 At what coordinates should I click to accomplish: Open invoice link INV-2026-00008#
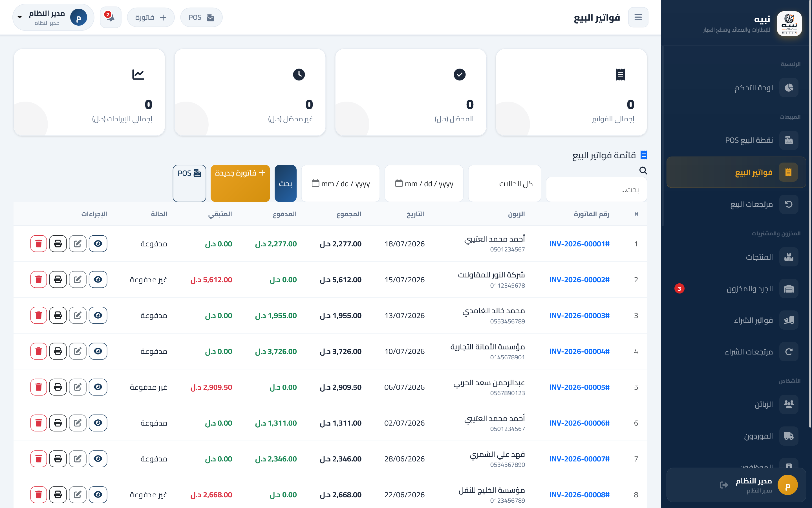(579, 494)
